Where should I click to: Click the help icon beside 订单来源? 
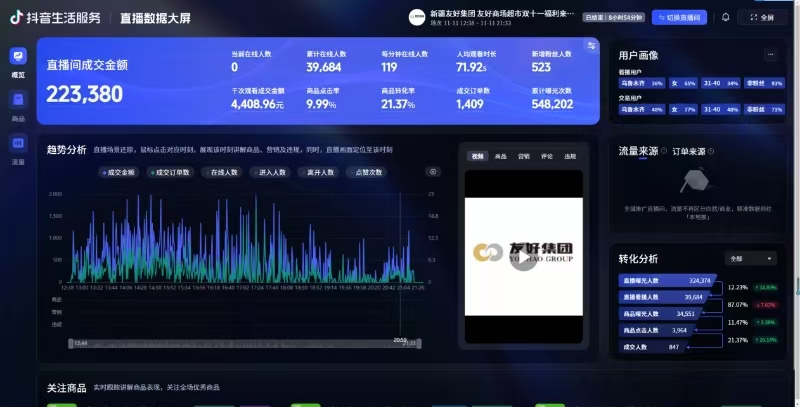[711, 151]
